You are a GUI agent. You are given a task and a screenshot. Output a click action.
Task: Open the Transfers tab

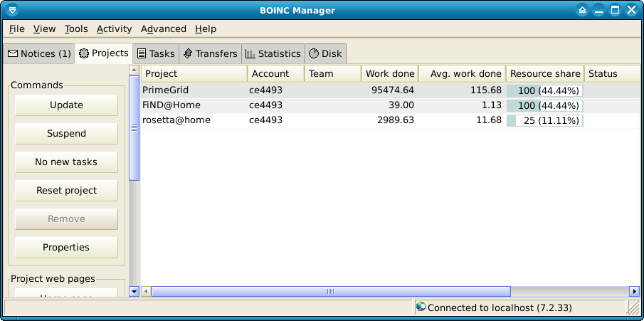tap(211, 54)
